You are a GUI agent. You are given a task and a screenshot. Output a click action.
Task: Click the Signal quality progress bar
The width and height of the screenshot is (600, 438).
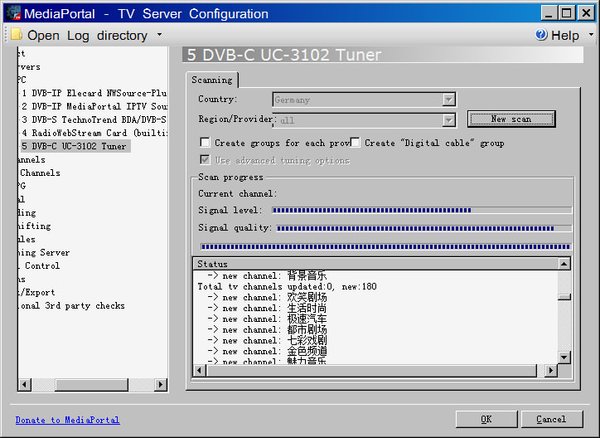(x=424, y=228)
